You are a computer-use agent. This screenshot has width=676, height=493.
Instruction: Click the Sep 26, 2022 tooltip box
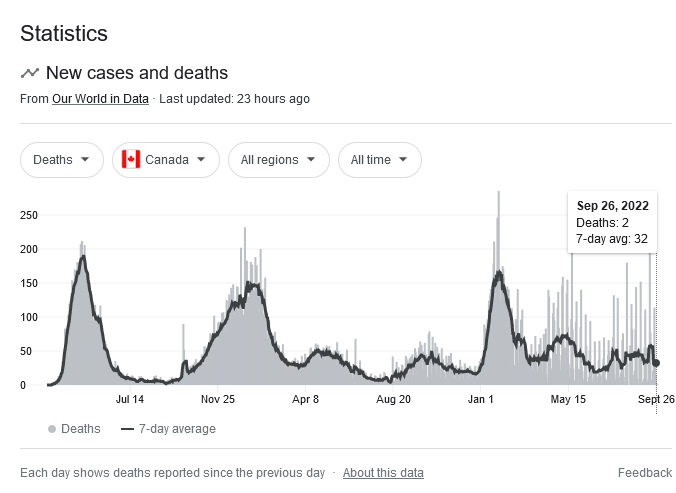(x=612, y=222)
